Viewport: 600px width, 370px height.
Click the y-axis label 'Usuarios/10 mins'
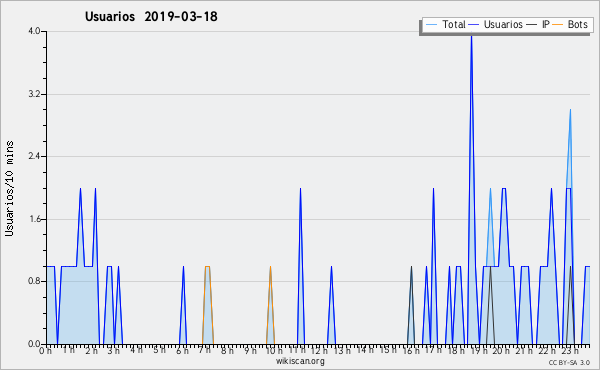click(x=9, y=188)
